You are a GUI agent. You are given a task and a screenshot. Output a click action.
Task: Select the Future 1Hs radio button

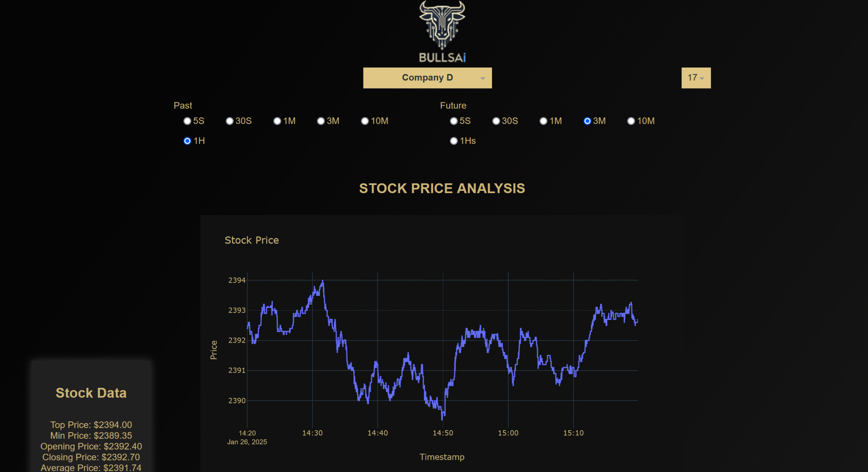(x=454, y=141)
